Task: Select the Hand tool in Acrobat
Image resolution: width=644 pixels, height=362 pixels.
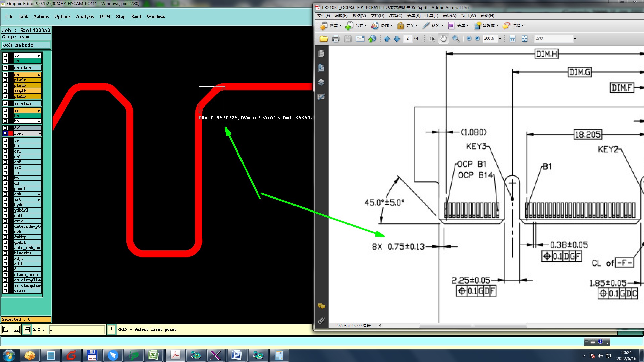Action: coord(443,39)
